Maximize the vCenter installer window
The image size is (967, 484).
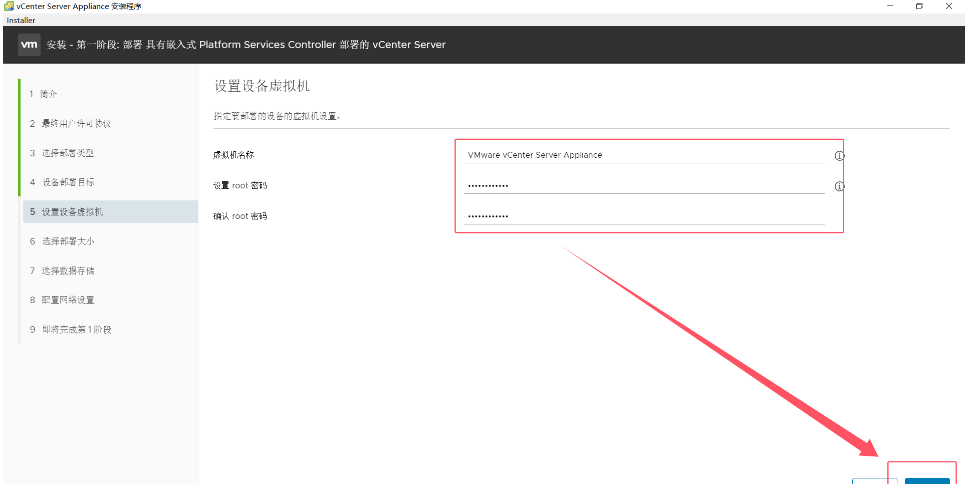point(920,6)
